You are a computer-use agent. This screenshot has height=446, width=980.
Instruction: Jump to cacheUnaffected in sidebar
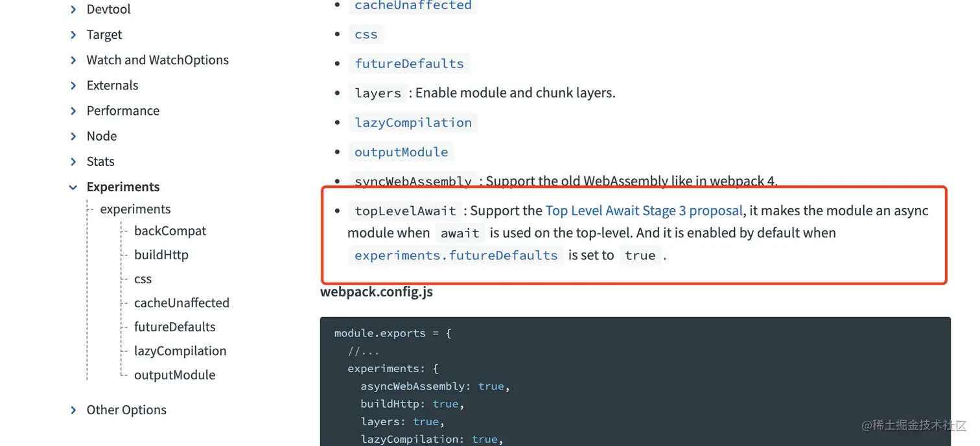pyautogui.click(x=181, y=303)
